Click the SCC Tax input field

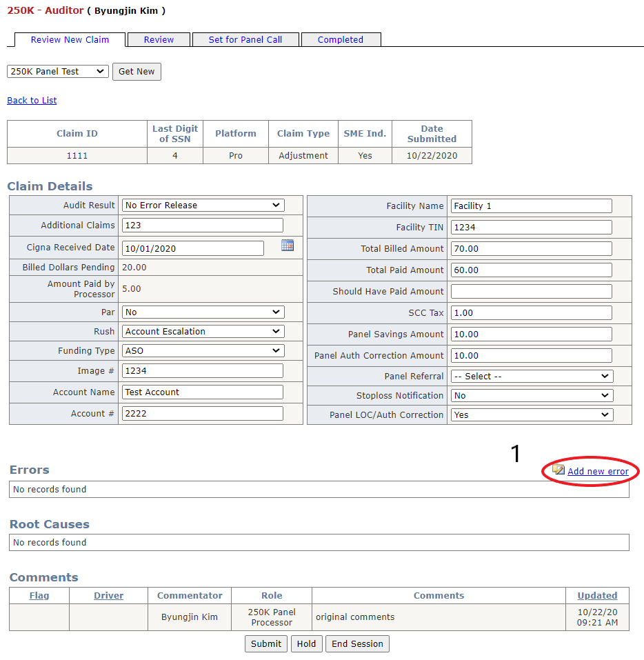point(531,312)
